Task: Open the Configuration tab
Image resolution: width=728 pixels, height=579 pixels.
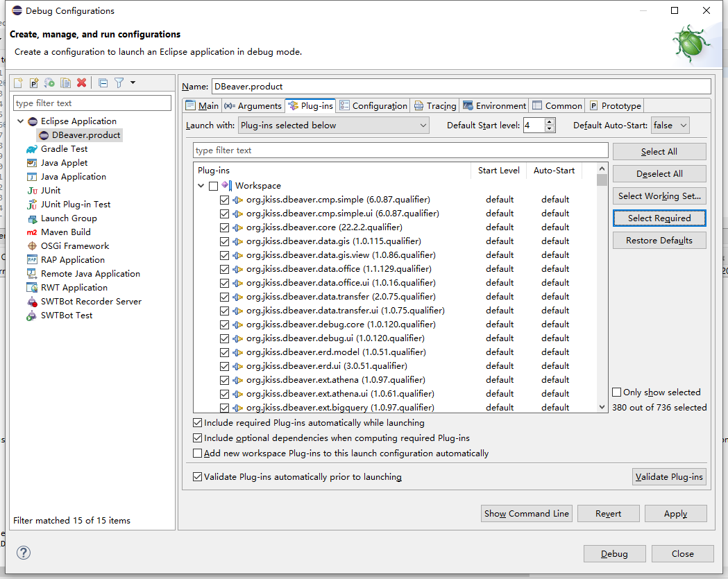Action: pyautogui.click(x=374, y=106)
